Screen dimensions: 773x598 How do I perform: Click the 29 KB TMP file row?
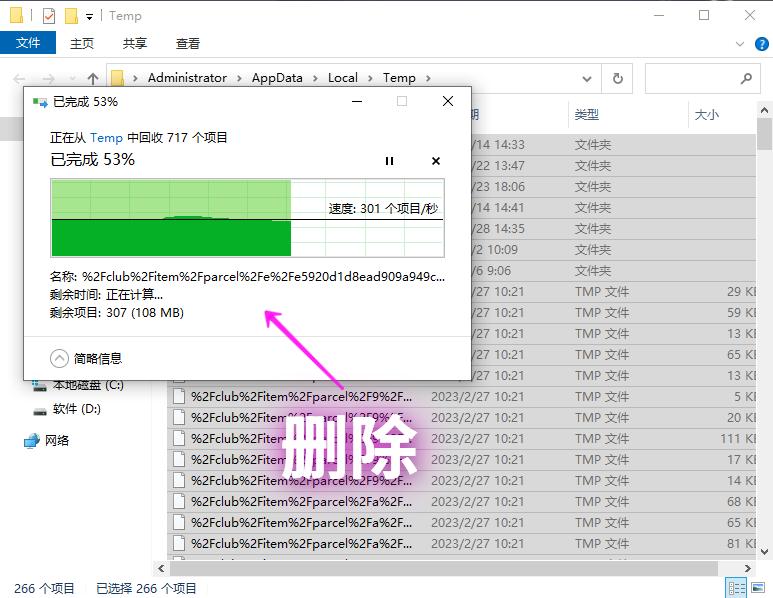coord(614,291)
